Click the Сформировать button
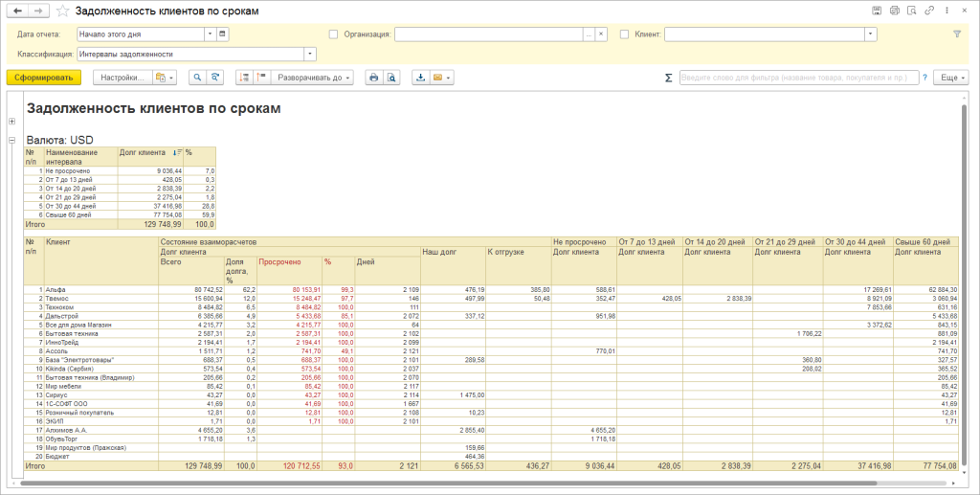The height and width of the screenshot is (495, 980). (44, 78)
